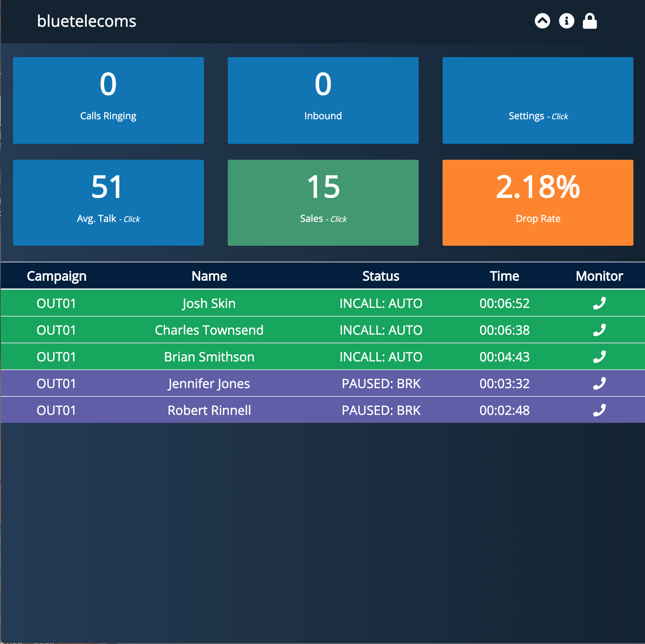Screen dimensions: 645x644
Task: Click the upward chevron icon in the top bar
Action: click(542, 21)
